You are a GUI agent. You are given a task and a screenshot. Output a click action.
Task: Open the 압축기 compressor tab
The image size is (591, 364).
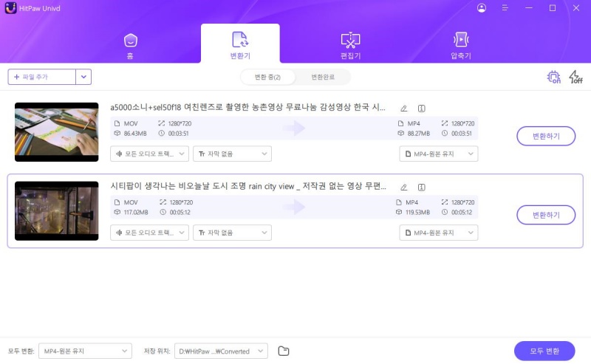[460, 46]
